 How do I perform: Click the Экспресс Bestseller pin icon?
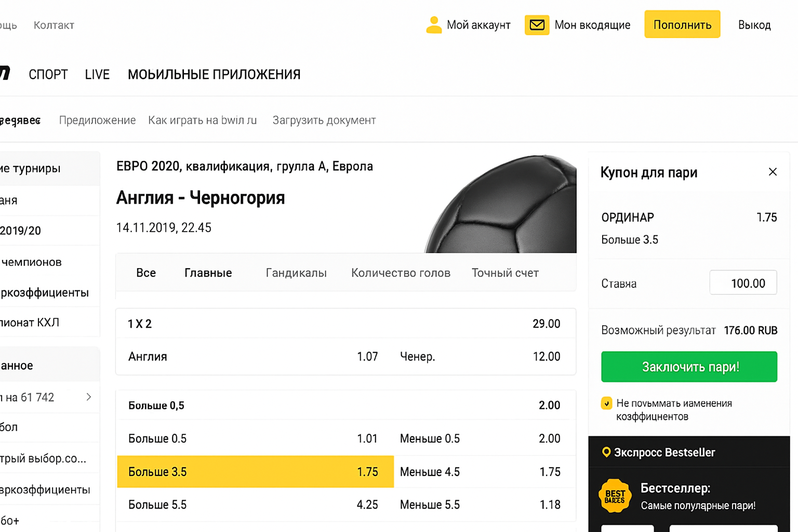coord(606,453)
